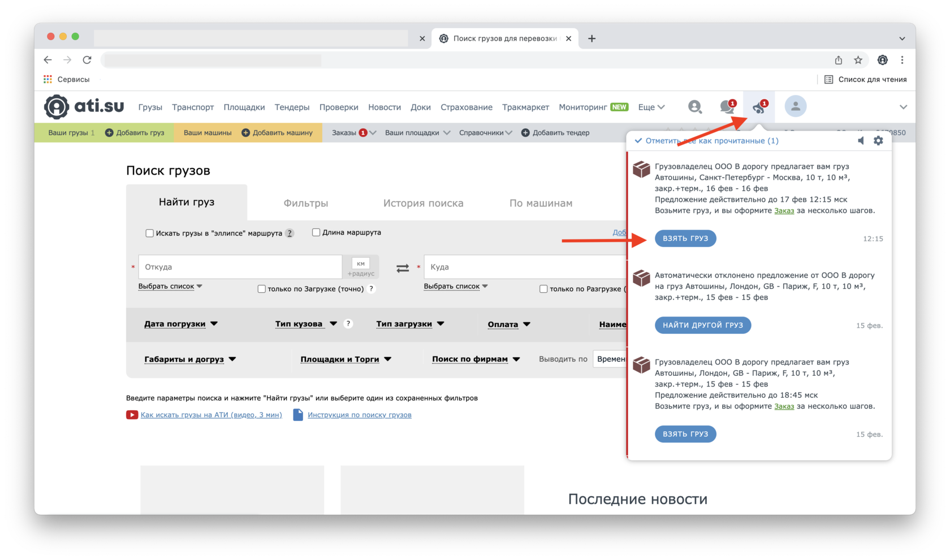Expand the Заказы dropdown

click(x=353, y=133)
